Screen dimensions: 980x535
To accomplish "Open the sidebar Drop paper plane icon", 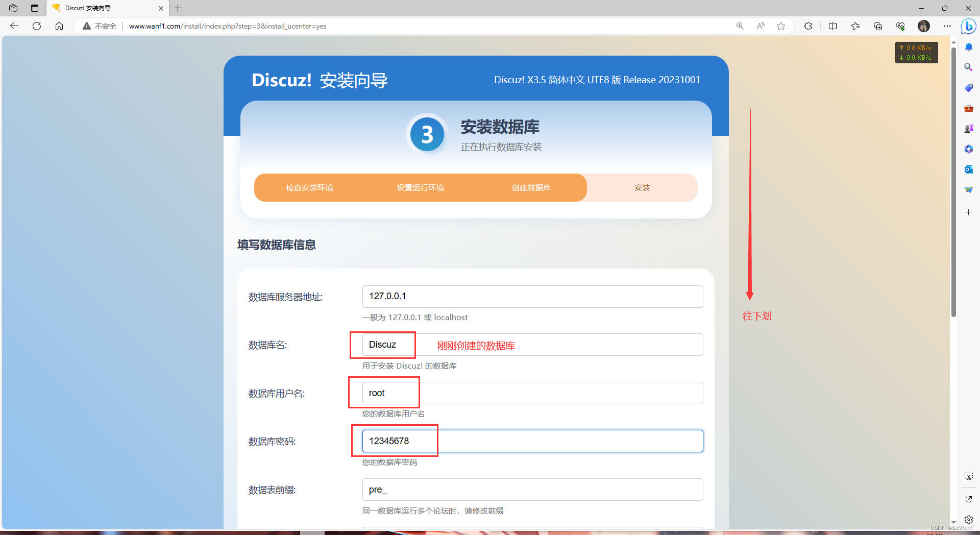I will (968, 189).
